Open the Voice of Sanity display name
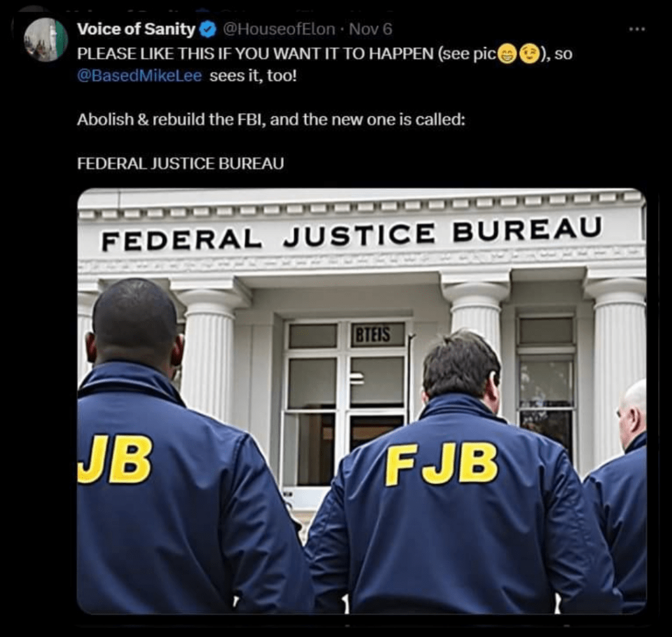 pos(136,29)
